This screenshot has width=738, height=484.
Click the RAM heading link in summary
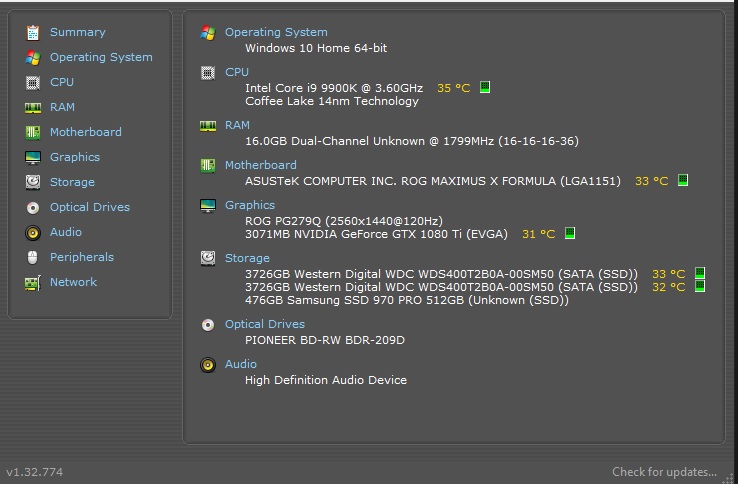237,125
